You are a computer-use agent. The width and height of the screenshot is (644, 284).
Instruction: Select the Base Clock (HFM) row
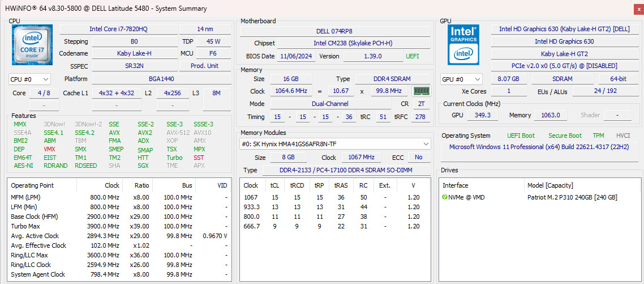(119, 217)
